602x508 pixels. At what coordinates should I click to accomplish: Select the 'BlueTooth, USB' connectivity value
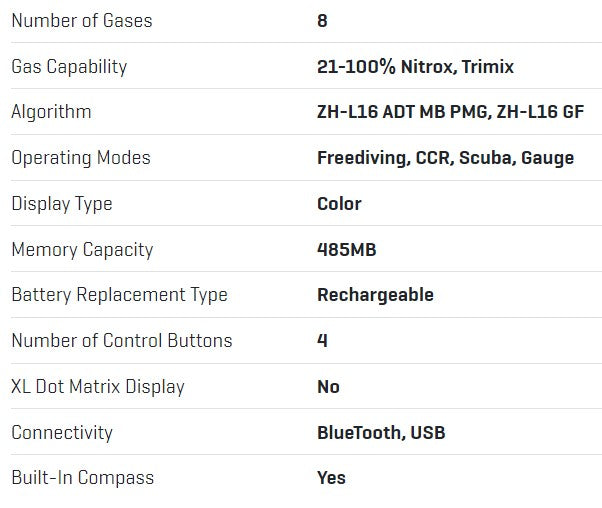point(381,432)
